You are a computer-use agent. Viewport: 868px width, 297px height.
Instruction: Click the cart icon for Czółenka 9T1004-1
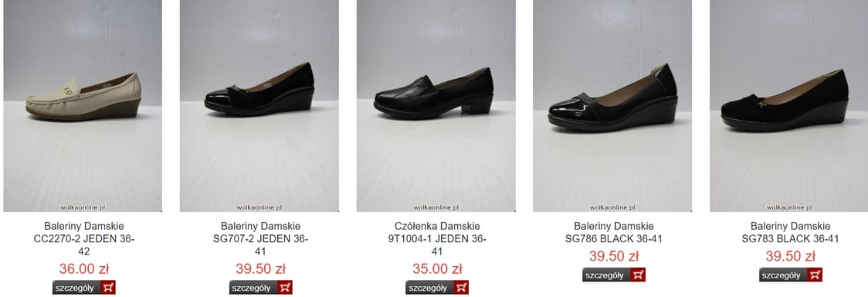point(462,288)
